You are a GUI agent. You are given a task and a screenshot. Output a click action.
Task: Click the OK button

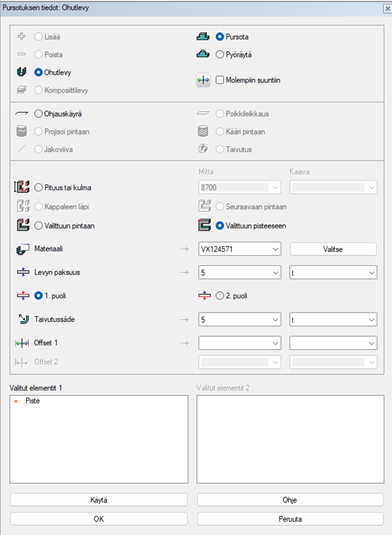99,519
